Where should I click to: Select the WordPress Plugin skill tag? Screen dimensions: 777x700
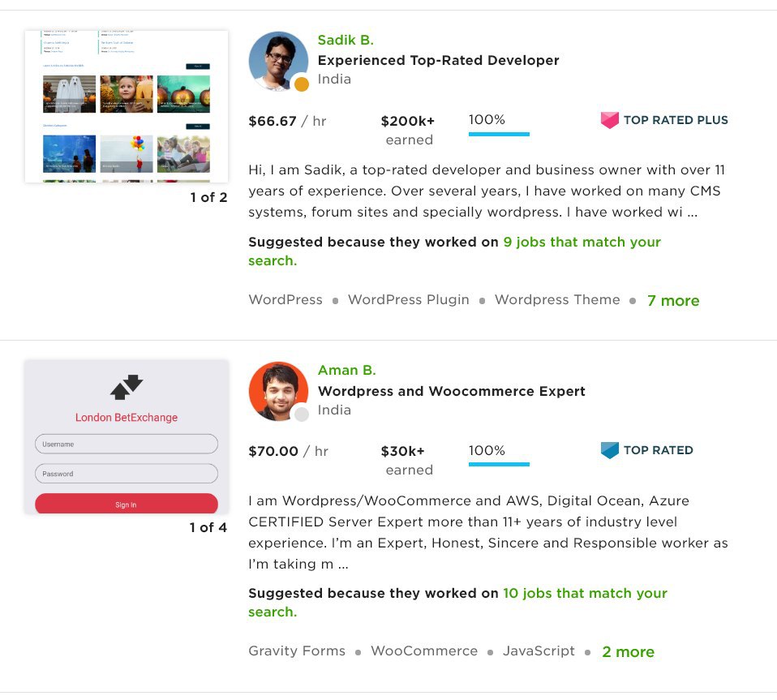click(408, 300)
